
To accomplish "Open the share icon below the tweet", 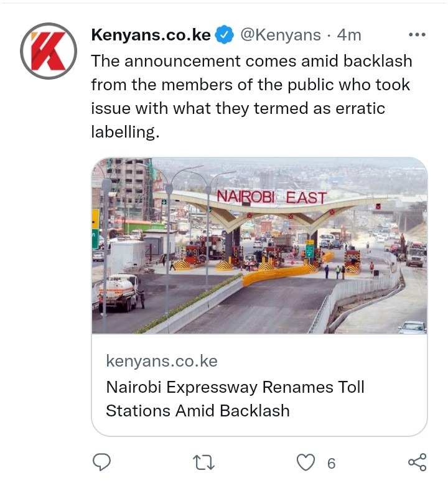I will pos(418,462).
